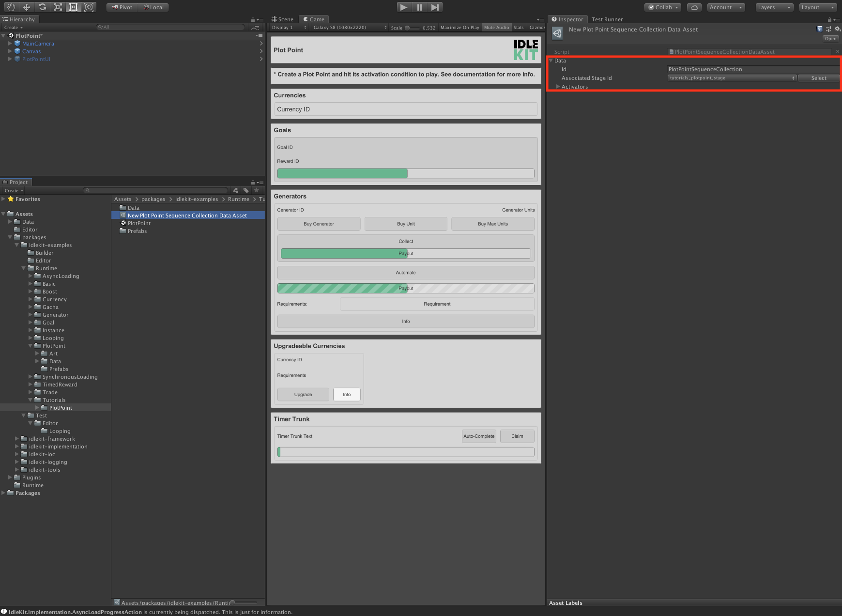Select the Rect Transform tool
The image size is (842, 616).
click(73, 7)
